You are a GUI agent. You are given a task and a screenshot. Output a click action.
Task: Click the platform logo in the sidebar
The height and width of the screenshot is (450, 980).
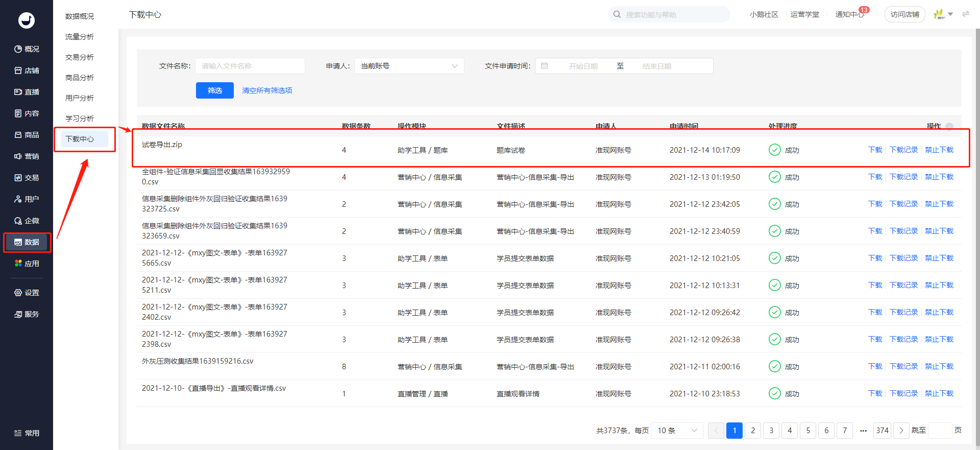point(27,20)
